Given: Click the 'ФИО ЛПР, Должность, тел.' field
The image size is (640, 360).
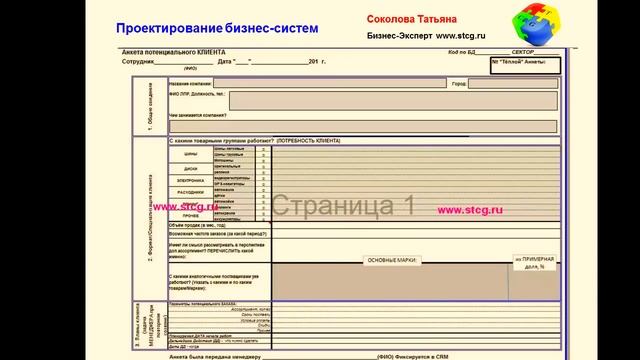Looking at the screenshot, I should point(393,101).
